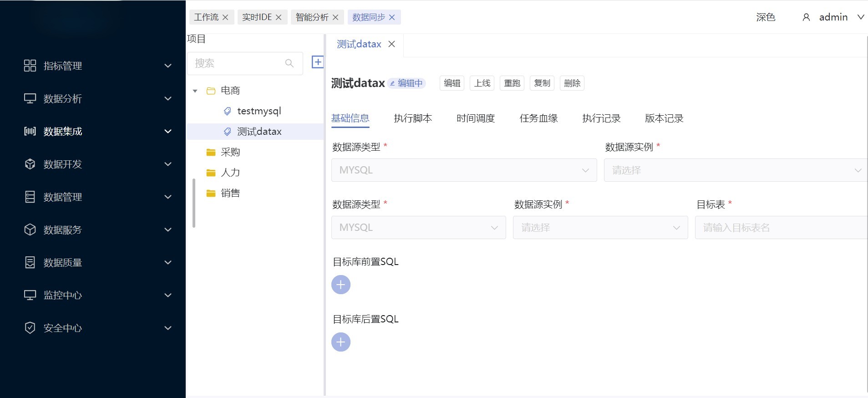Click the 人力 folder icon
868x398 pixels.
[x=211, y=173]
